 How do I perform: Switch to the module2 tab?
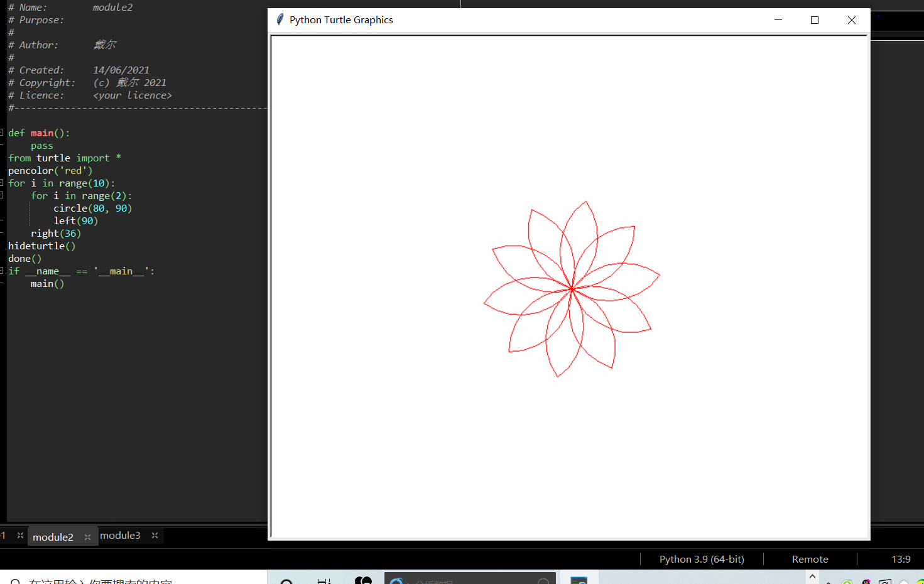pyautogui.click(x=53, y=537)
